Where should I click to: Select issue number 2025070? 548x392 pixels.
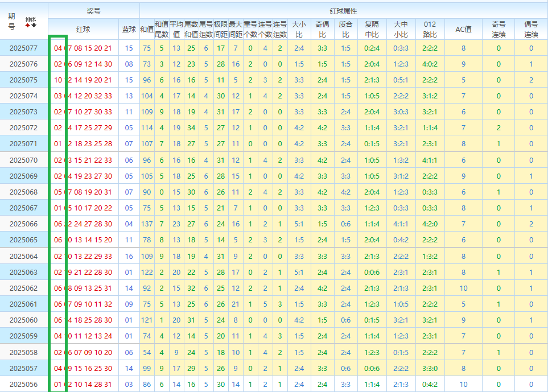pyautogui.click(x=23, y=160)
